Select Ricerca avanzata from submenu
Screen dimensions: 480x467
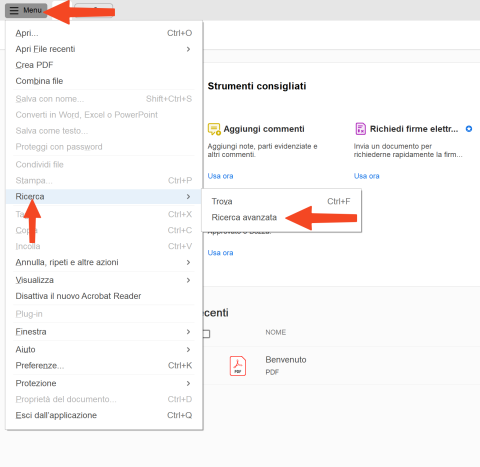click(244, 218)
